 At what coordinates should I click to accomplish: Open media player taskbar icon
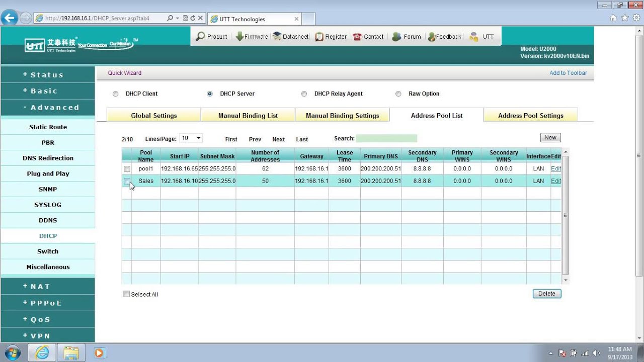pos(99,353)
